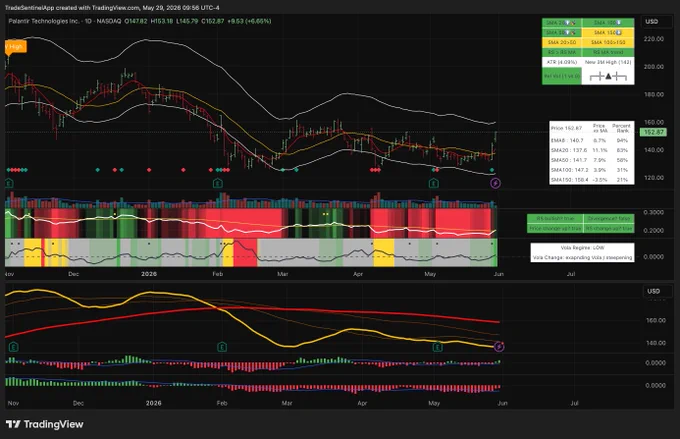680x439 pixels.
Task: Click the 220.00 price axis label
Action: pyautogui.click(x=654, y=39)
